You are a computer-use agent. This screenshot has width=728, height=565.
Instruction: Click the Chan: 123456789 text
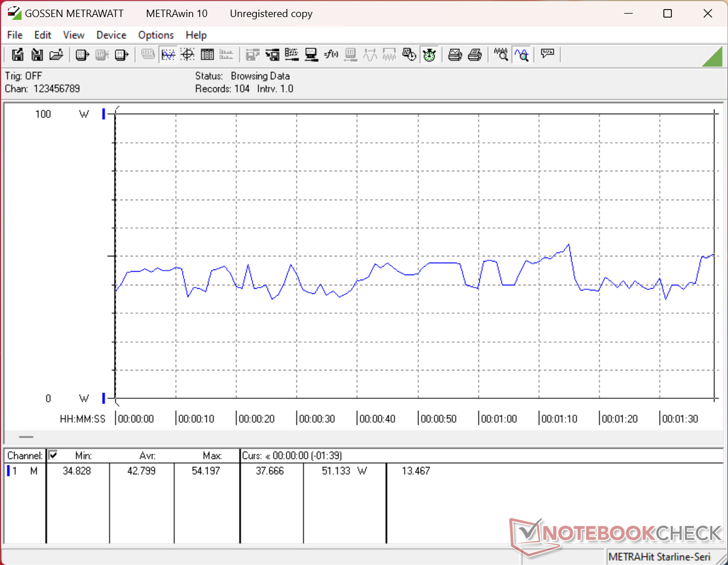[x=43, y=89]
